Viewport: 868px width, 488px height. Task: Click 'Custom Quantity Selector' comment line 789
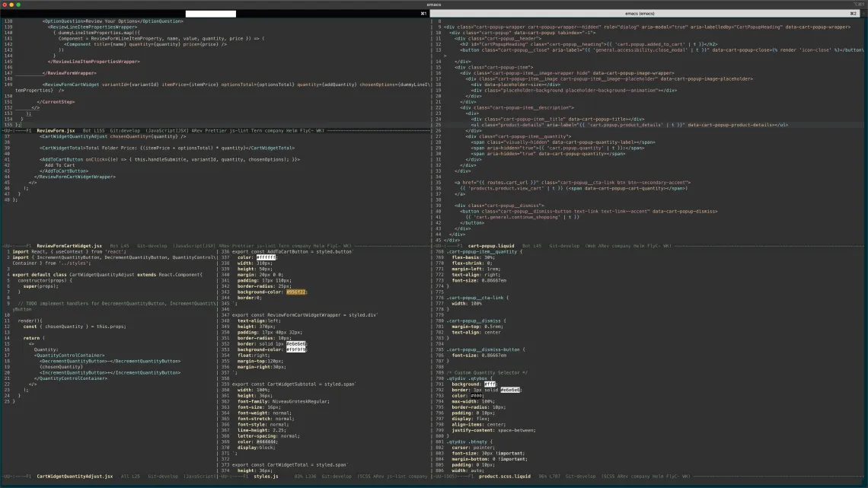pyautogui.click(x=487, y=372)
